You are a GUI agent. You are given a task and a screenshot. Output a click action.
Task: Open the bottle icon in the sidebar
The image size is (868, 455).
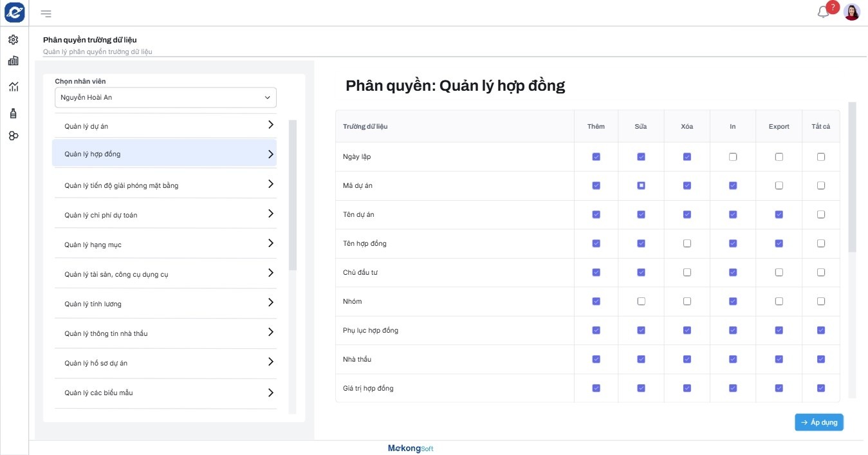point(14,113)
